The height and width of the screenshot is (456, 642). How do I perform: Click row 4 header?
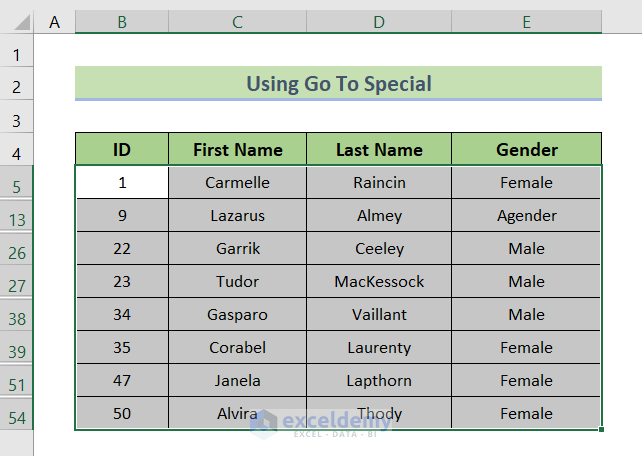tap(17, 154)
